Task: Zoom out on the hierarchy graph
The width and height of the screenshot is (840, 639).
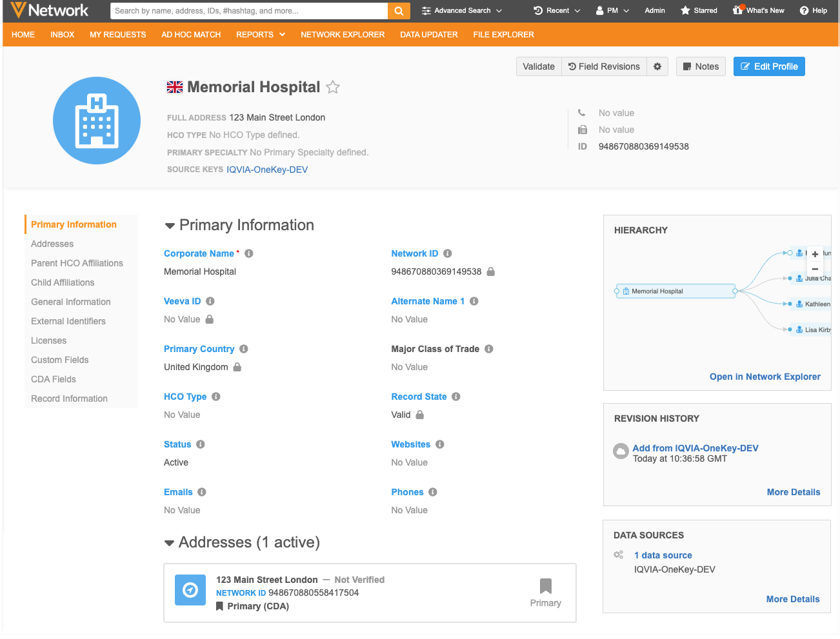Action: pos(815,269)
